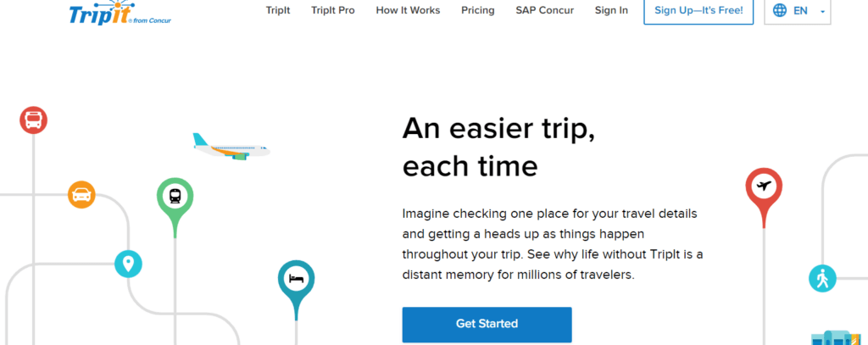Open the SAP Concur link
This screenshot has width=868, height=345.
coord(544,11)
